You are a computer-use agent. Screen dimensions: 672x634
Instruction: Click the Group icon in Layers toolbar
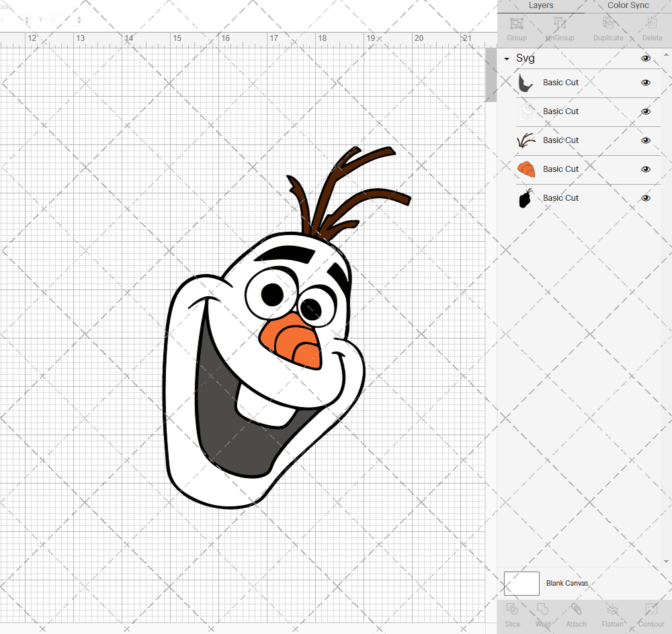pos(516,24)
